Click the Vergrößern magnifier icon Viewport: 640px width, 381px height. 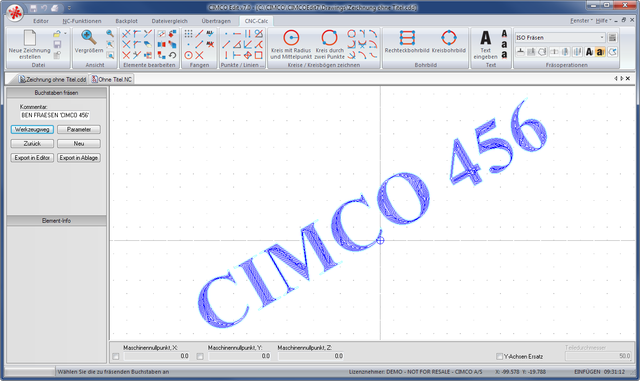pos(88,37)
